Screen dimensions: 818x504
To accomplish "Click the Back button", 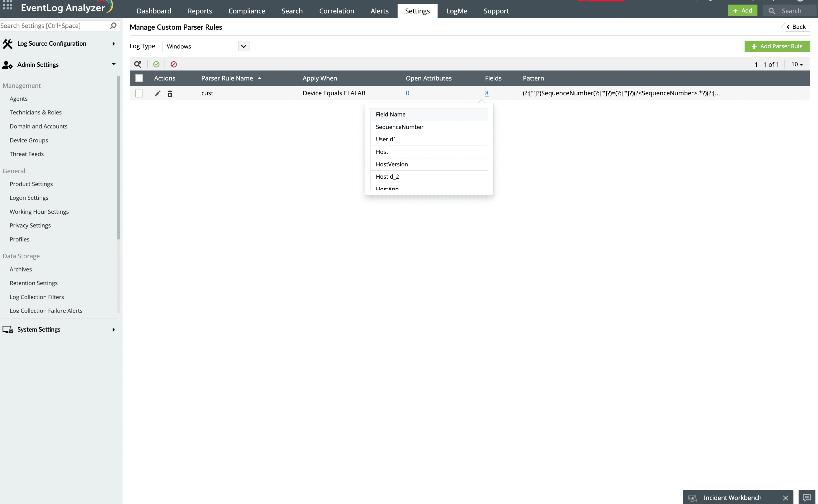I will tap(796, 27).
